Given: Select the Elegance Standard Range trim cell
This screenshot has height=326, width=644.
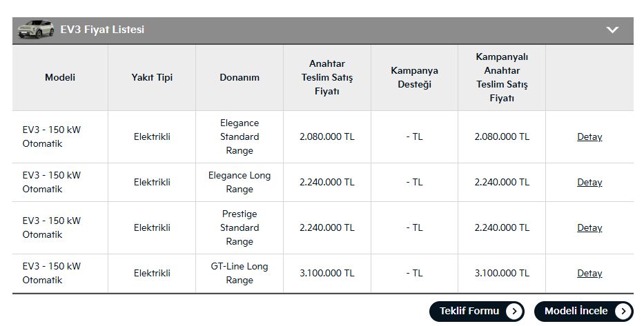Looking at the screenshot, I should pyautogui.click(x=240, y=136).
